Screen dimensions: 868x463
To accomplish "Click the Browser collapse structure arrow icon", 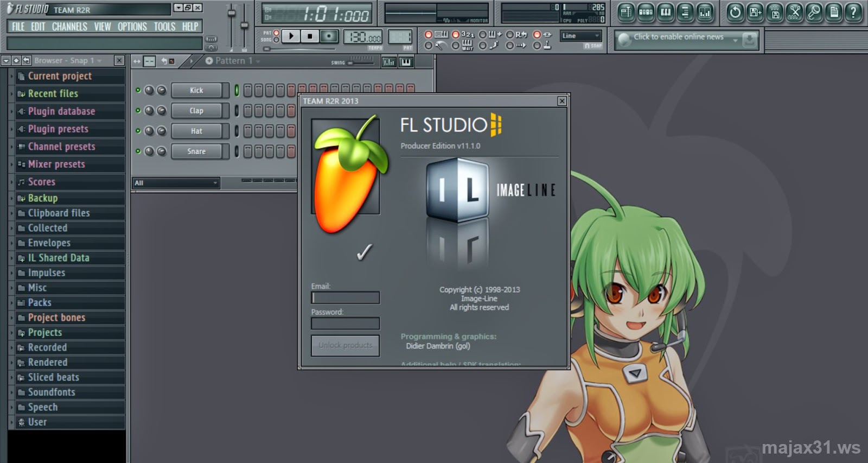I will [x=6, y=60].
